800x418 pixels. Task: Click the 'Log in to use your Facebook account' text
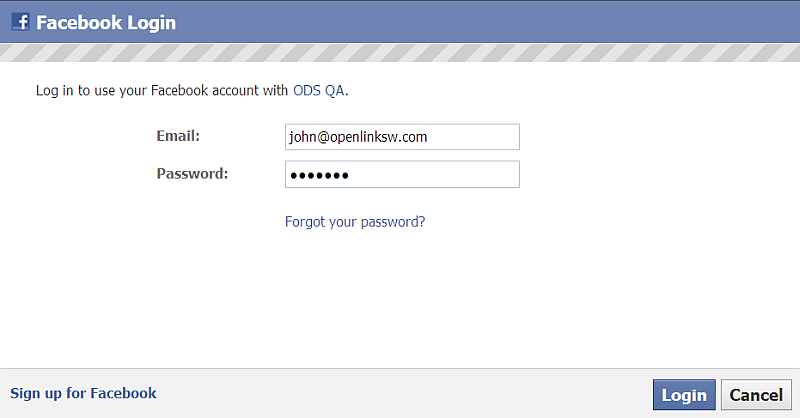pyautogui.click(x=147, y=90)
